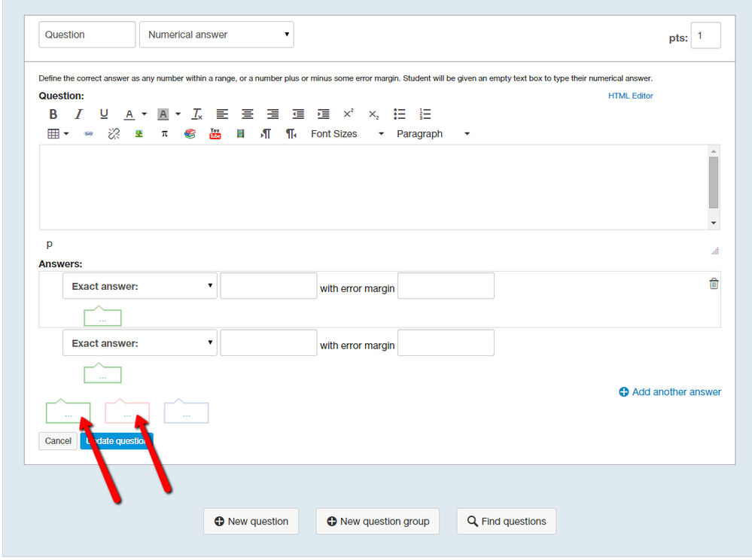Delete first answer using trash icon
752x560 pixels.
pyautogui.click(x=714, y=284)
